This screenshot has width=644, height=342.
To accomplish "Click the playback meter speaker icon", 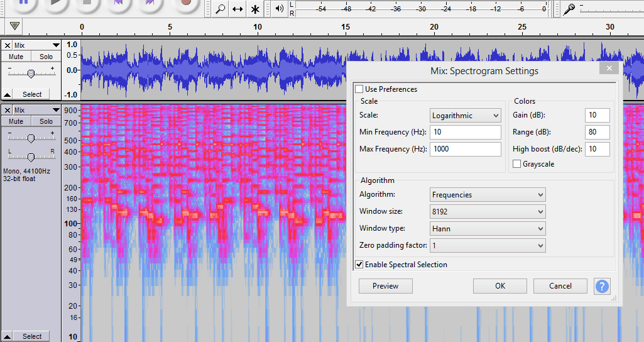I will pyautogui.click(x=280, y=8).
